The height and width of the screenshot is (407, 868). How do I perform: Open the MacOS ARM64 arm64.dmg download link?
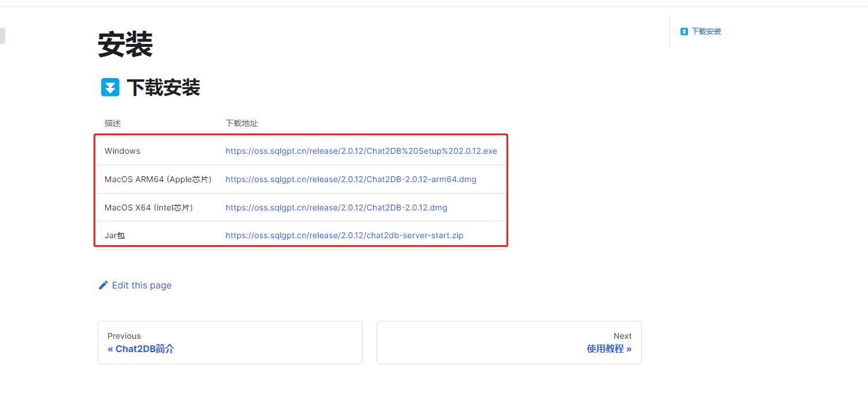[351, 179]
